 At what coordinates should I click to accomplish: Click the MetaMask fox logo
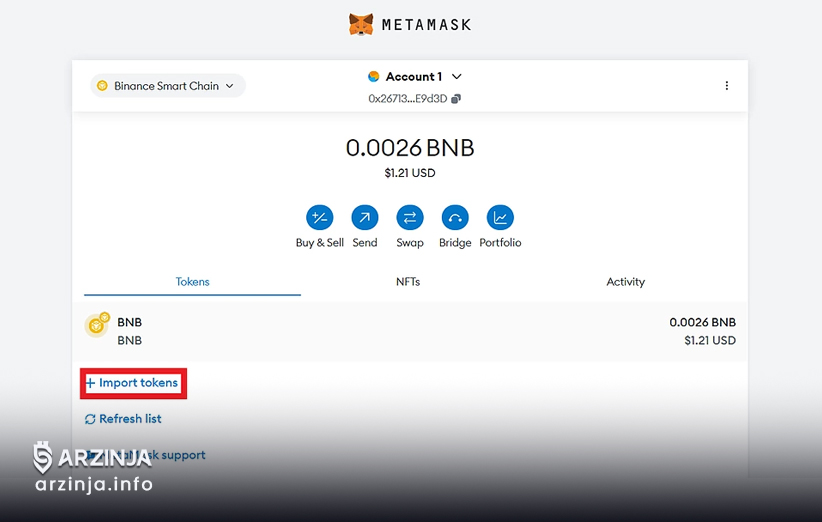click(361, 25)
